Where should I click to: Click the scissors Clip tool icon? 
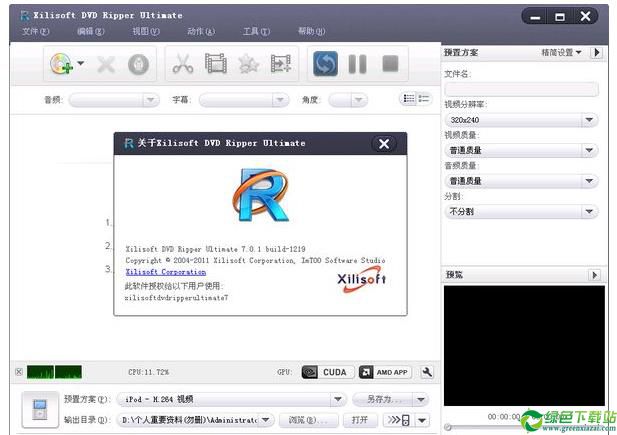(183, 64)
